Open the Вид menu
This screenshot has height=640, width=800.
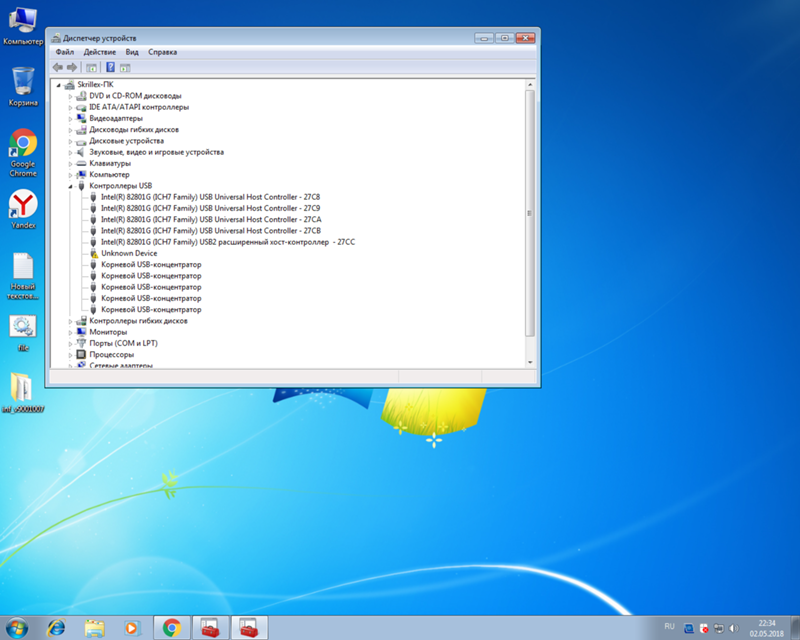[x=132, y=52]
